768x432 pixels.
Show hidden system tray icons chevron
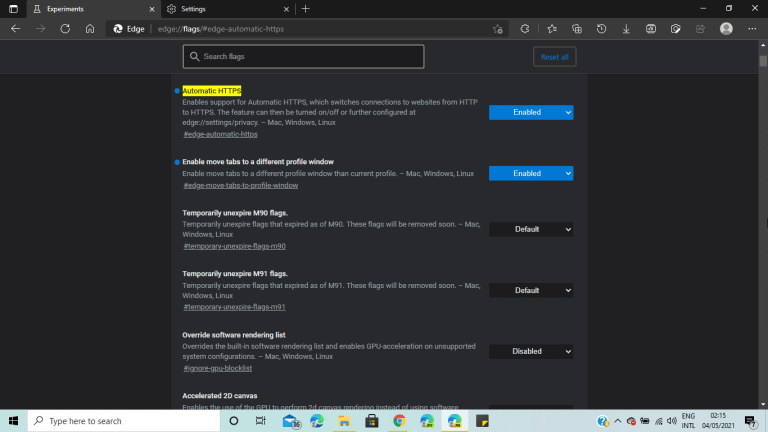[x=618, y=421]
